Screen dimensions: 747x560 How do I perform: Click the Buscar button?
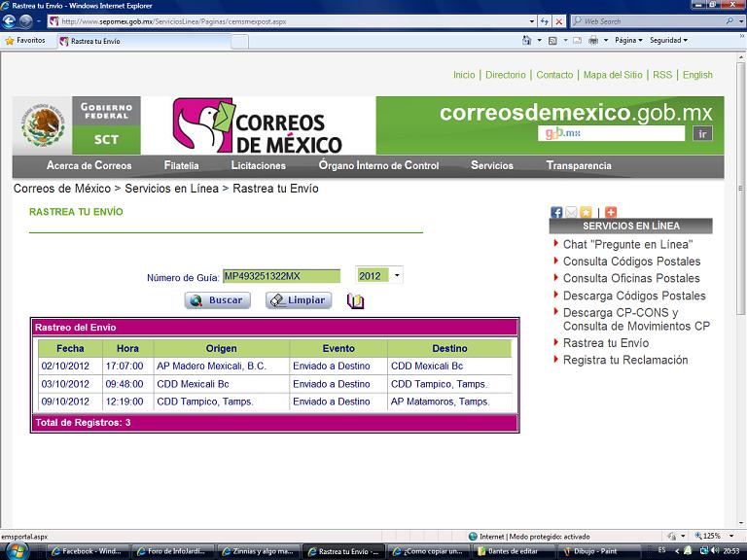click(218, 300)
